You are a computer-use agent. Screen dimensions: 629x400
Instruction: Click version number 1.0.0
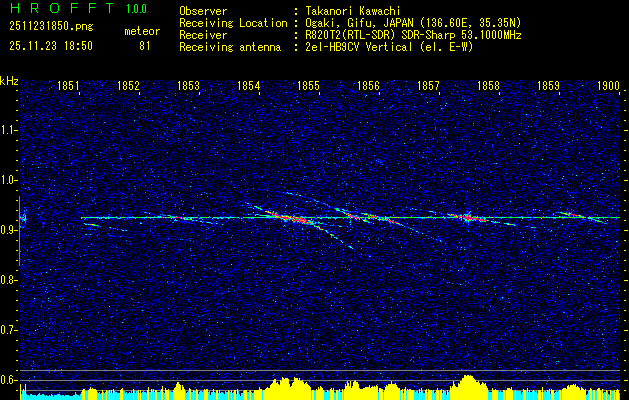point(136,8)
